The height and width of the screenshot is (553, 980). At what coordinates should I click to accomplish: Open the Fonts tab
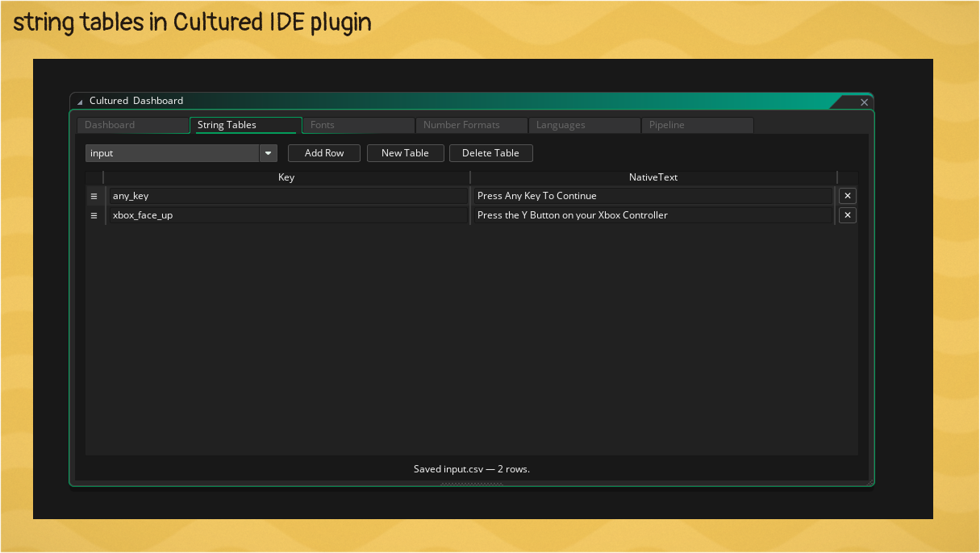tap(359, 125)
